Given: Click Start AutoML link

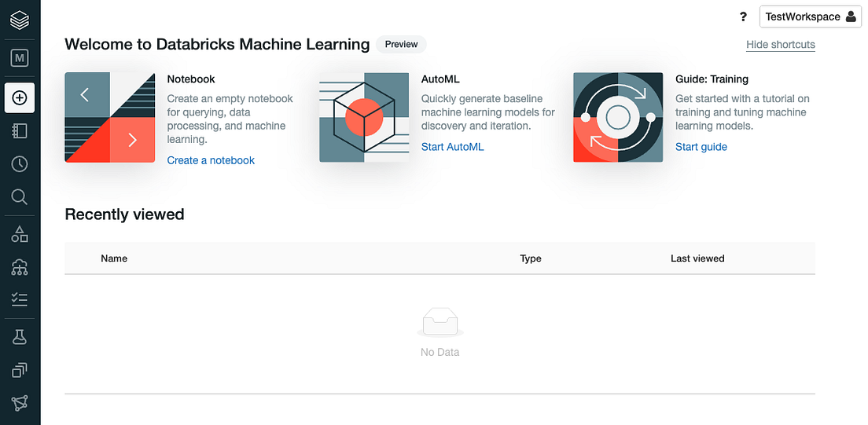Looking at the screenshot, I should click(x=452, y=147).
